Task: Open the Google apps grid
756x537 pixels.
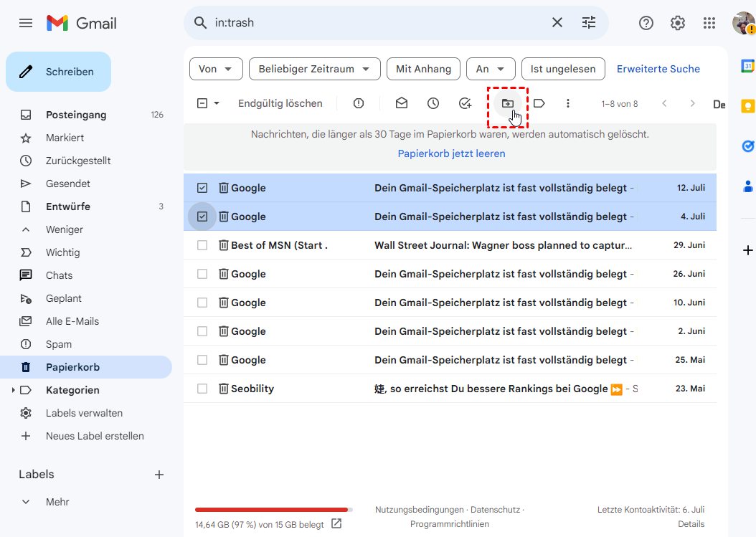Action: (709, 23)
